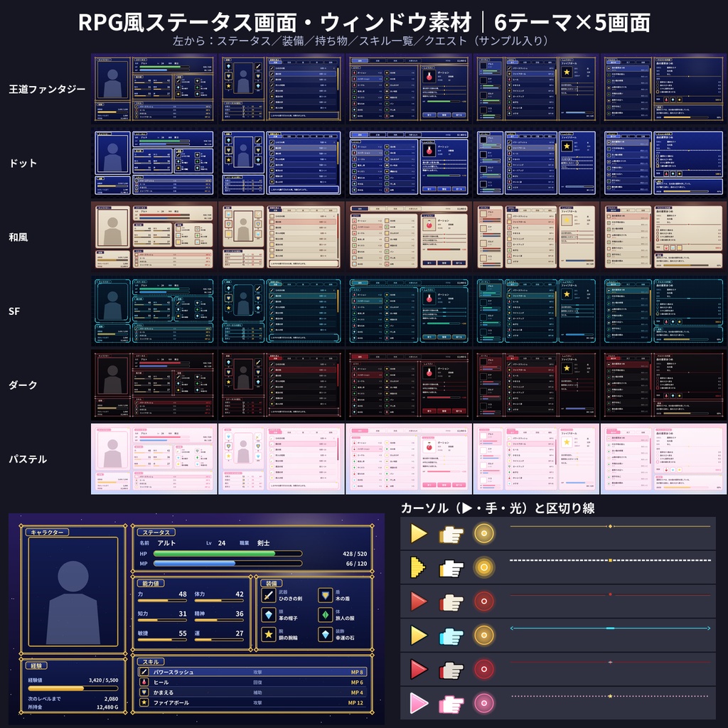Open the ダーク theme quest screen thumbnail
The image size is (728, 728).
click(663, 385)
